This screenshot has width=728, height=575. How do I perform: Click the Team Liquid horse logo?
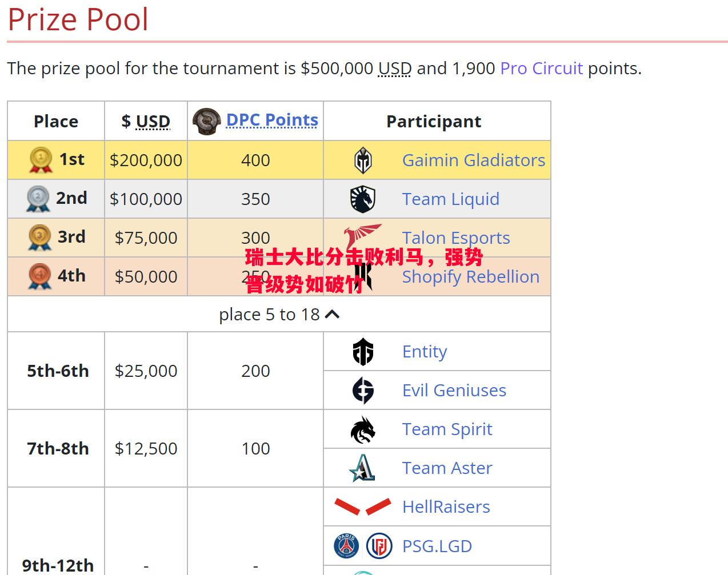click(x=363, y=199)
